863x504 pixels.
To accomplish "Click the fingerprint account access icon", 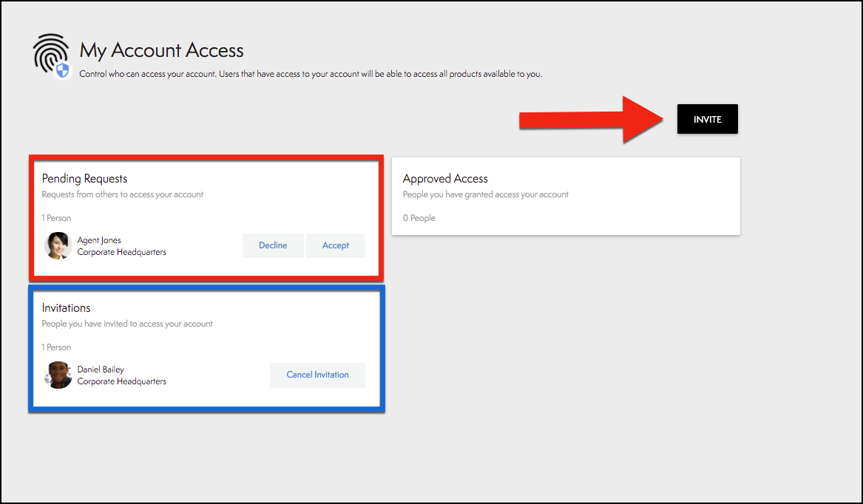I will [x=49, y=52].
